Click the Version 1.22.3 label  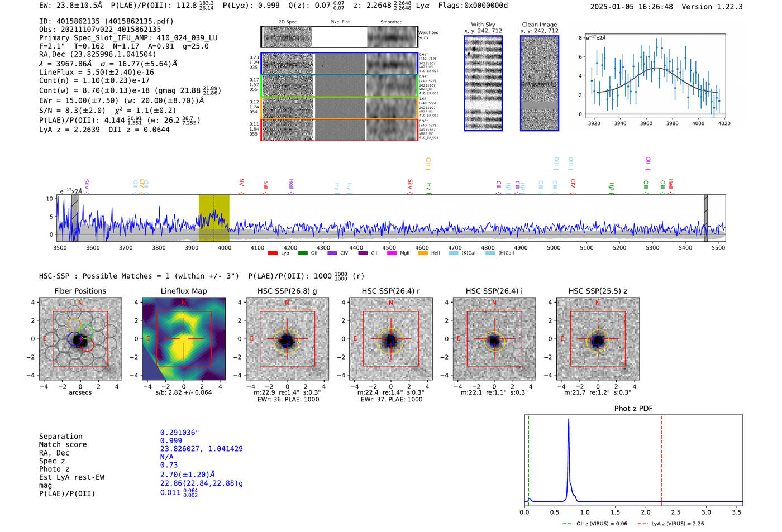(x=712, y=7)
